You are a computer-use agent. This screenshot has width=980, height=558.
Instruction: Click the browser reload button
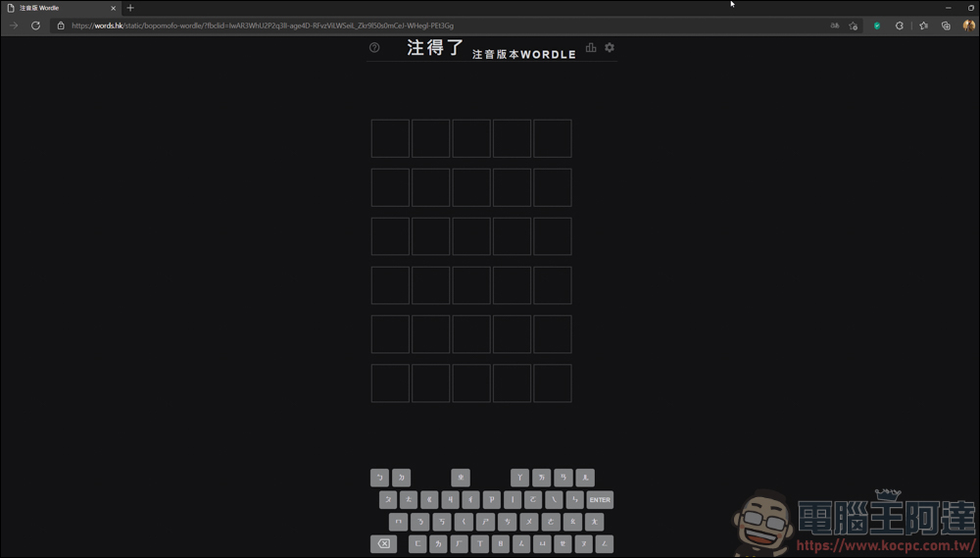(35, 25)
